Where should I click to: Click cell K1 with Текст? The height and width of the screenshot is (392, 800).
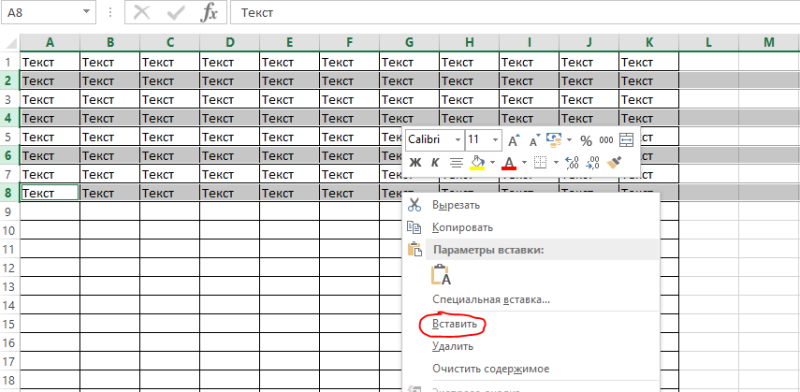[x=649, y=62]
